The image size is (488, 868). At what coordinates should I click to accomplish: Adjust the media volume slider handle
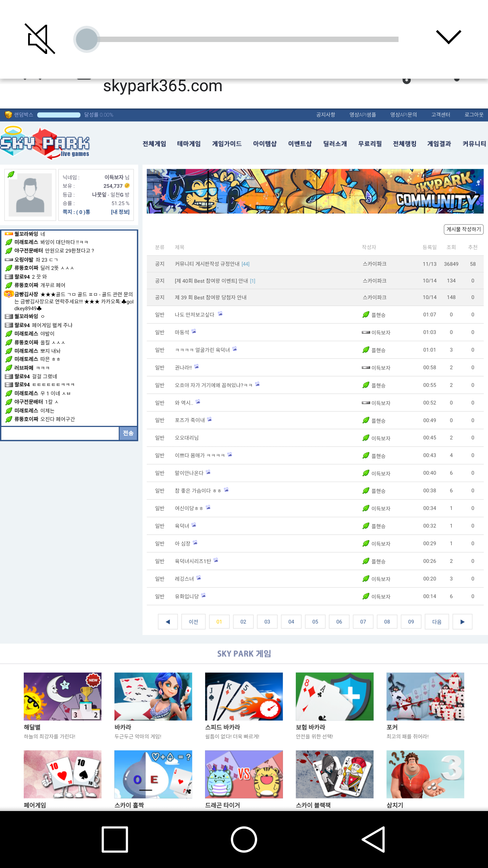click(x=87, y=39)
